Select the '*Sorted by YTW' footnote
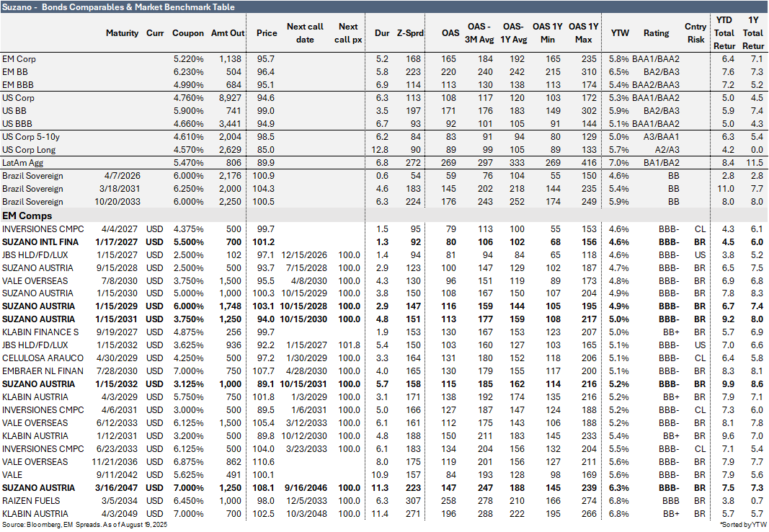 click(x=743, y=525)
